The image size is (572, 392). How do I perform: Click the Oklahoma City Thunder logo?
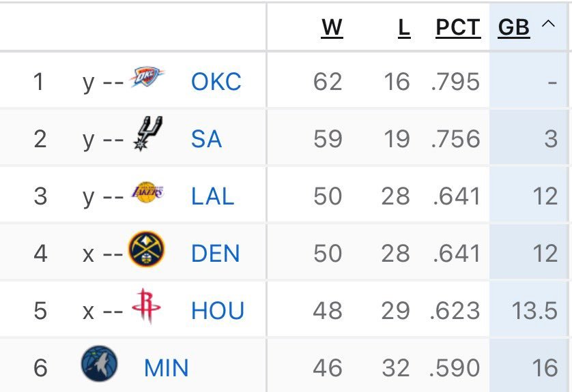pyautogui.click(x=147, y=79)
